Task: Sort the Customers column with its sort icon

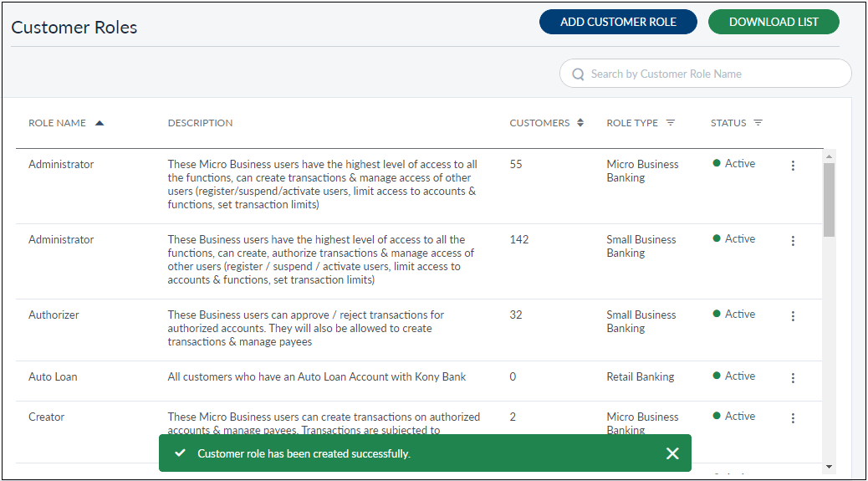Action: (x=580, y=123)
